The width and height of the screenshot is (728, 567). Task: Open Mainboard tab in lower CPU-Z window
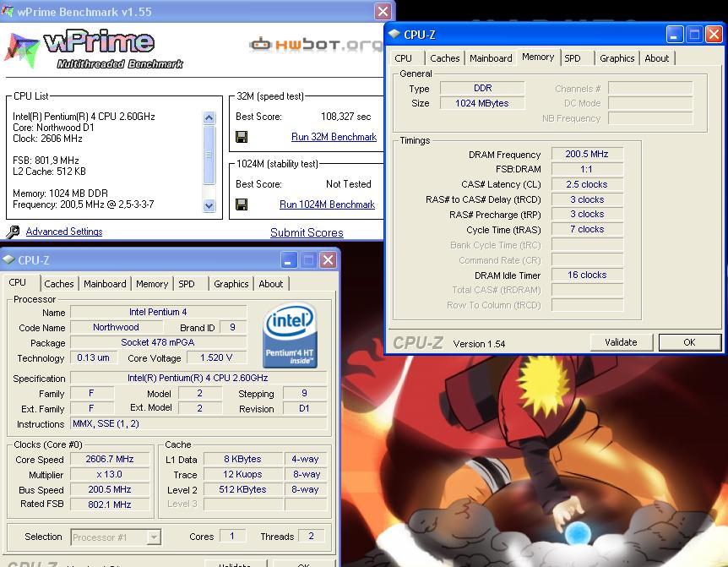[x=105, y=284]
